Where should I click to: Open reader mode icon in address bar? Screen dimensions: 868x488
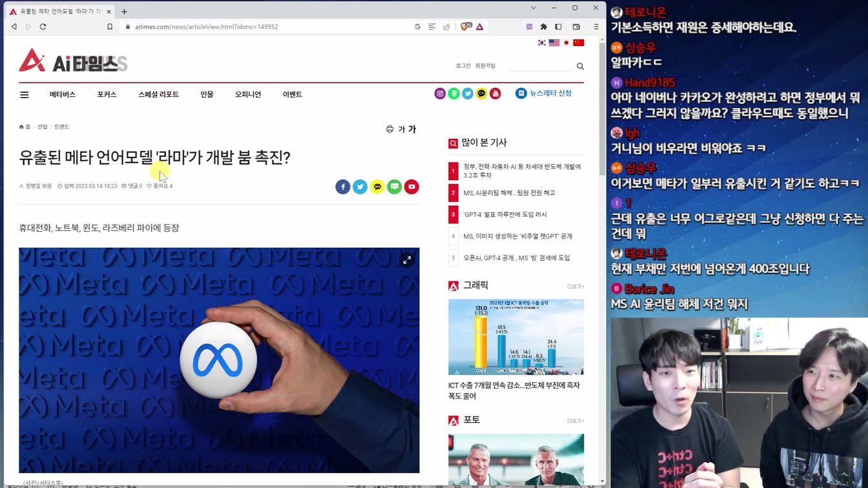(432, 26)
